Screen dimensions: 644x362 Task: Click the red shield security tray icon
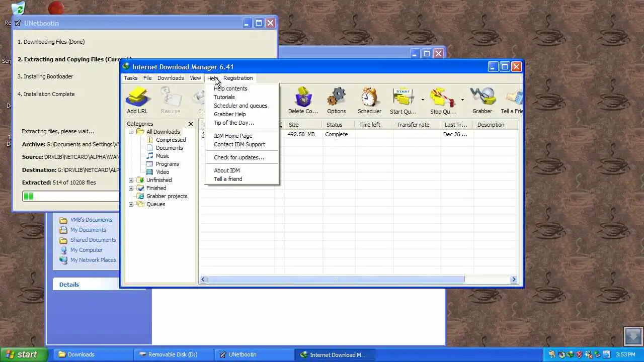pyautogui.click(x=579, y=354)
